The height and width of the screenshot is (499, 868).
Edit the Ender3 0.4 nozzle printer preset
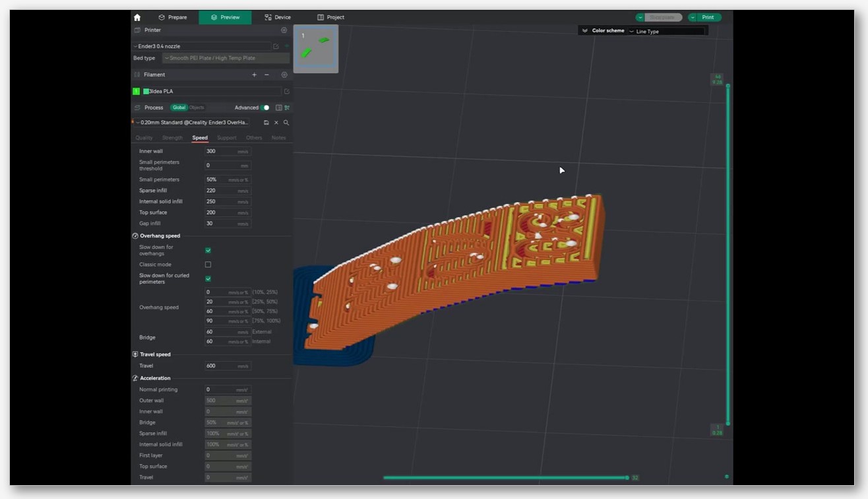pos(276,46)
